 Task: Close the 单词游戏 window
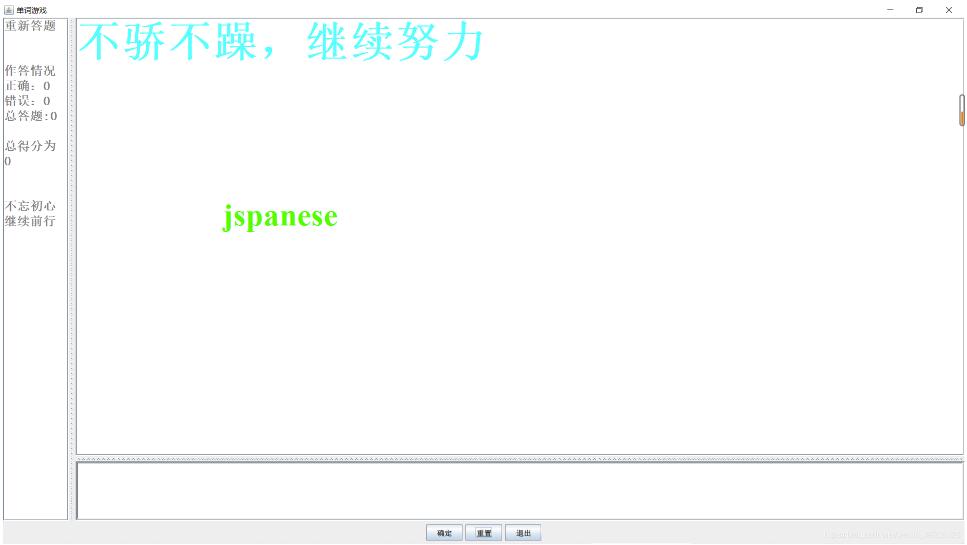pyautogui.click(x=948, y=10)
